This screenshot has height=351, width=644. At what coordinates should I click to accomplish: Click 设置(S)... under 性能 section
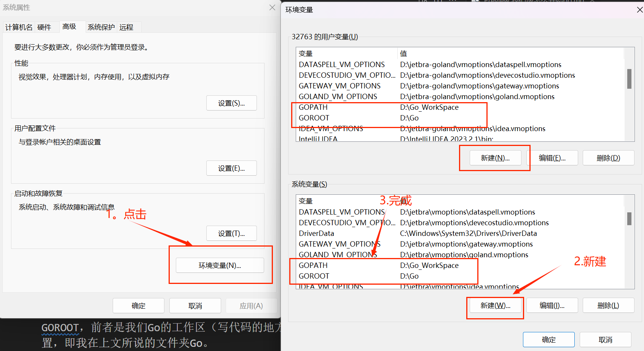pos(231,103)
